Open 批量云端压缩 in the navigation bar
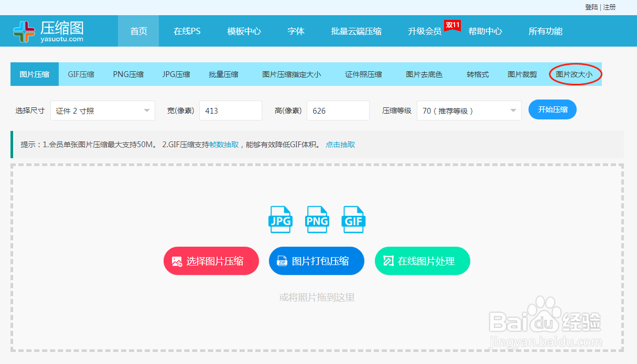 pyautogui.click(x=357, y=31)
